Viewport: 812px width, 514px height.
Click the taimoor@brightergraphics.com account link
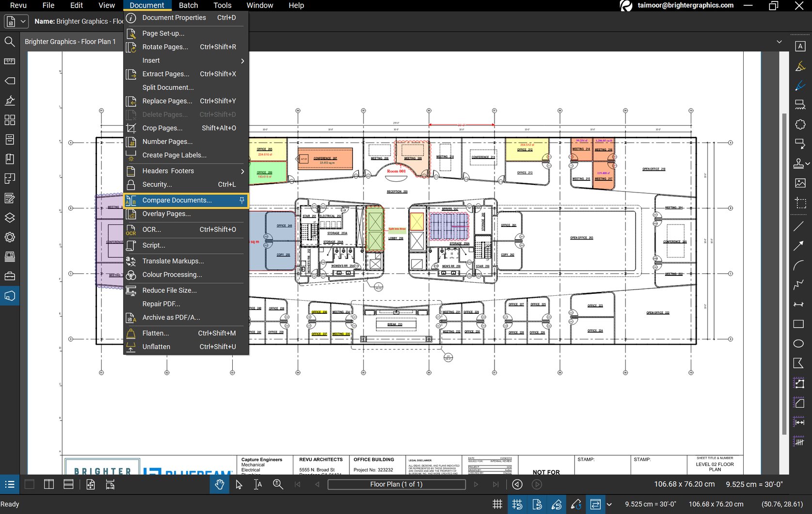[x=685, y=5]
